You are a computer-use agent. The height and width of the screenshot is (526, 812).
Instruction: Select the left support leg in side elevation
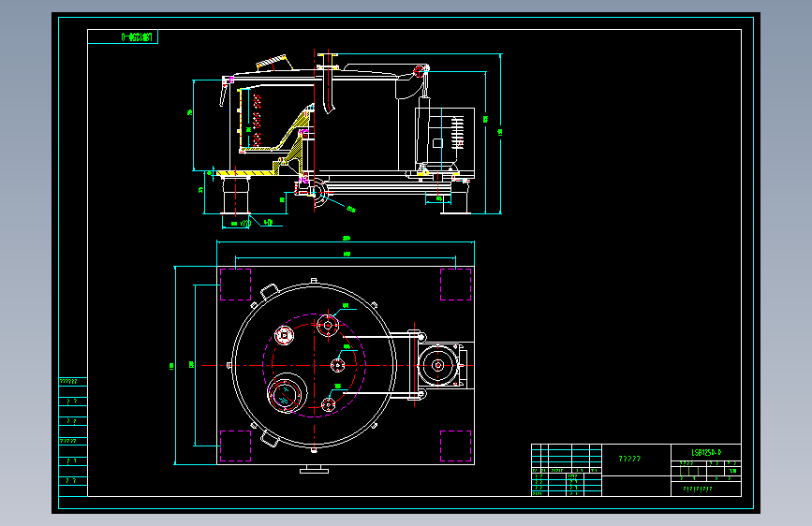(236, 196)
